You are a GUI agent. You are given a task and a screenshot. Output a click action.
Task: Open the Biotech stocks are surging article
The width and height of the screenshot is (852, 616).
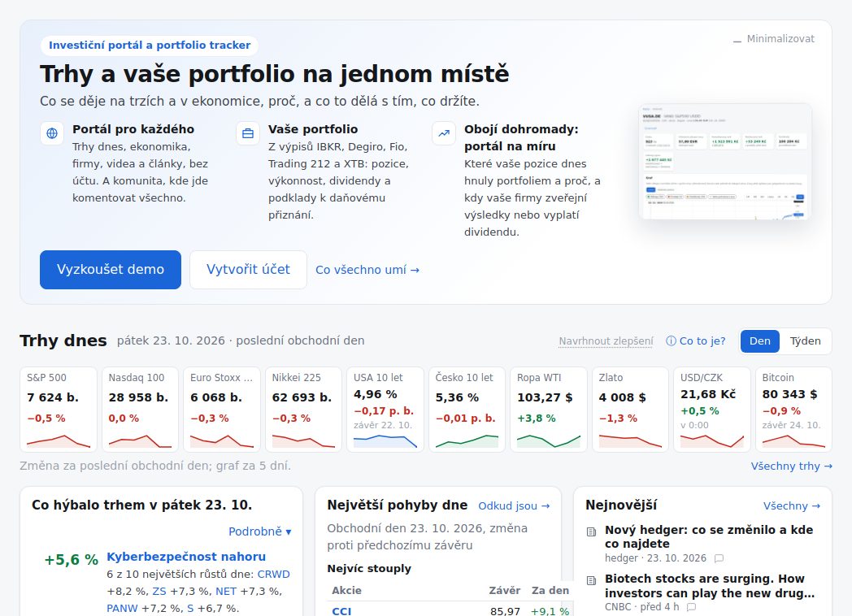(x=711, y=586)
